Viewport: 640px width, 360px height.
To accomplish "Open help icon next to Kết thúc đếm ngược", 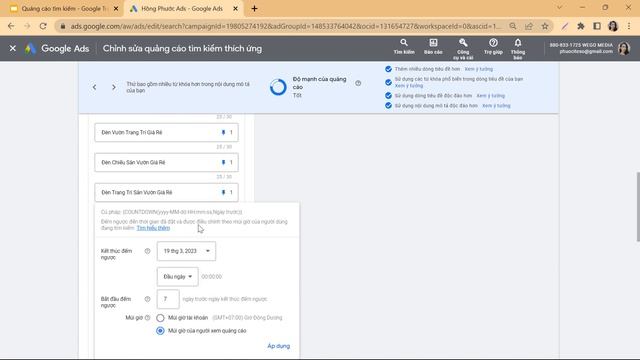I will 147,251.
